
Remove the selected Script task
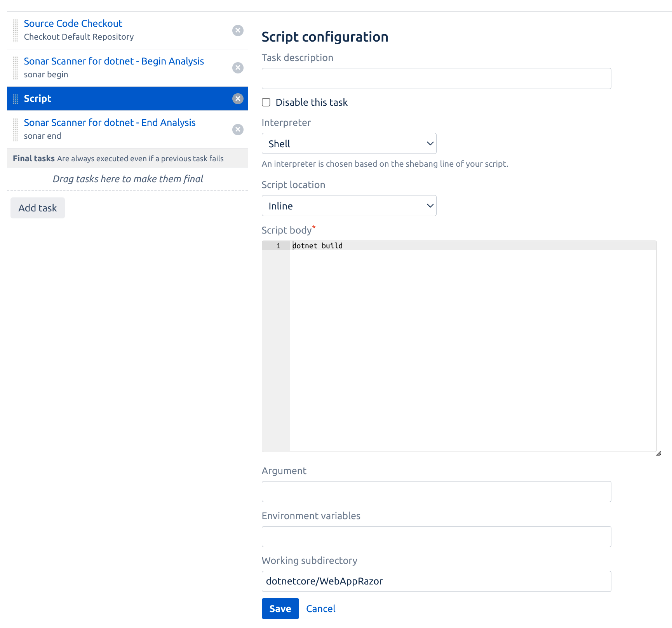point(238,99)
